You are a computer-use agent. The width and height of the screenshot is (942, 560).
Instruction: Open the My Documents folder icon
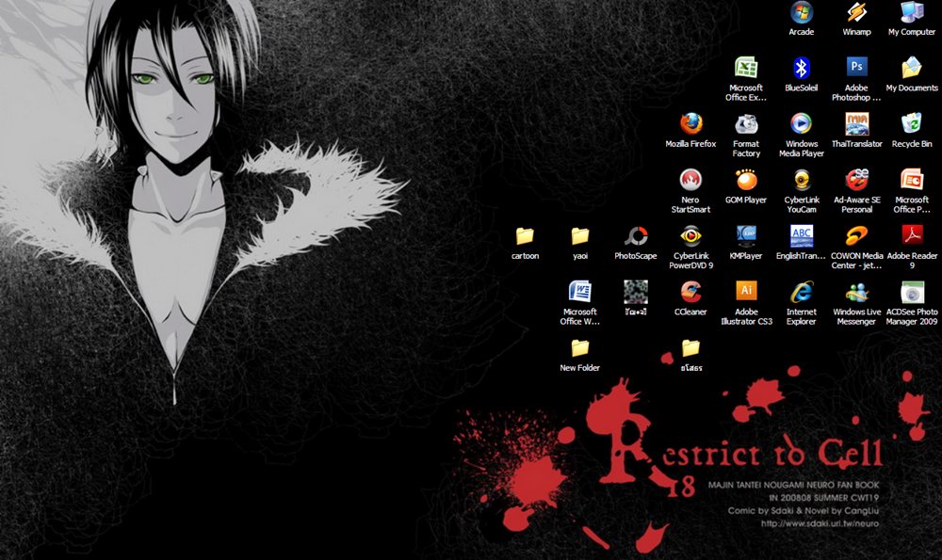pos(912,68)
